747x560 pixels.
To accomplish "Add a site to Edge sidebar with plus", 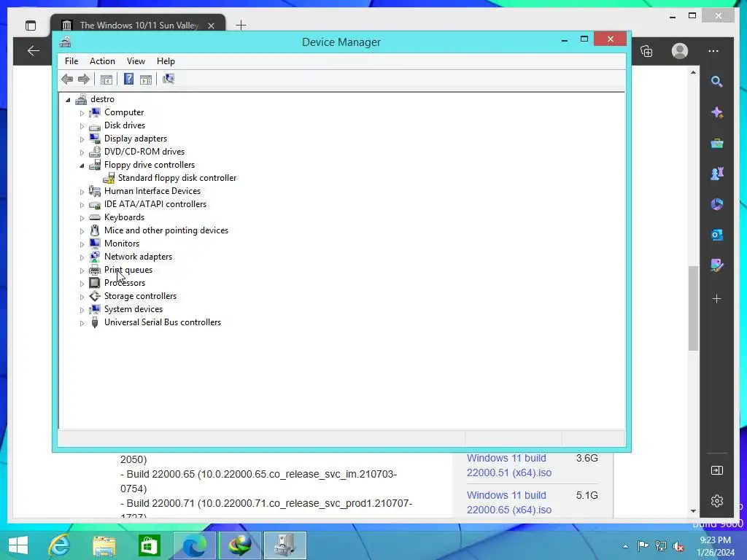I will [716, 299].
